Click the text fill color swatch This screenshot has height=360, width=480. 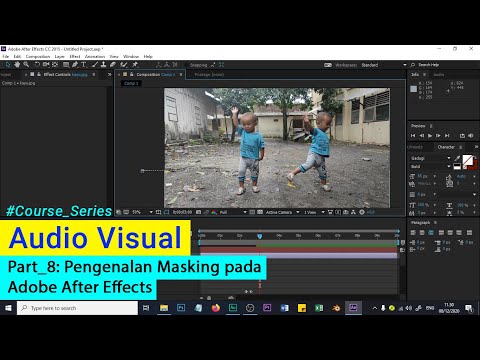pyautogui.click(x=467, y=160)
